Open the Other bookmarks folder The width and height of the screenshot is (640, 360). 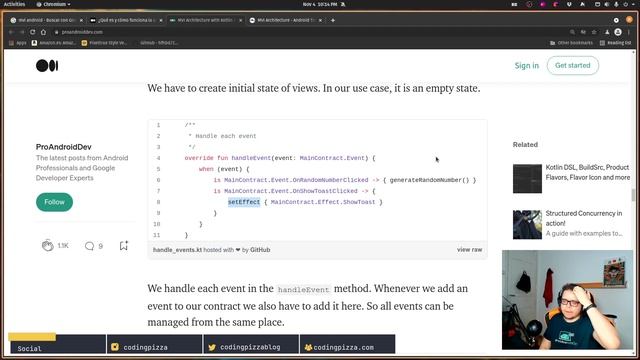click(x=571, y=43)
